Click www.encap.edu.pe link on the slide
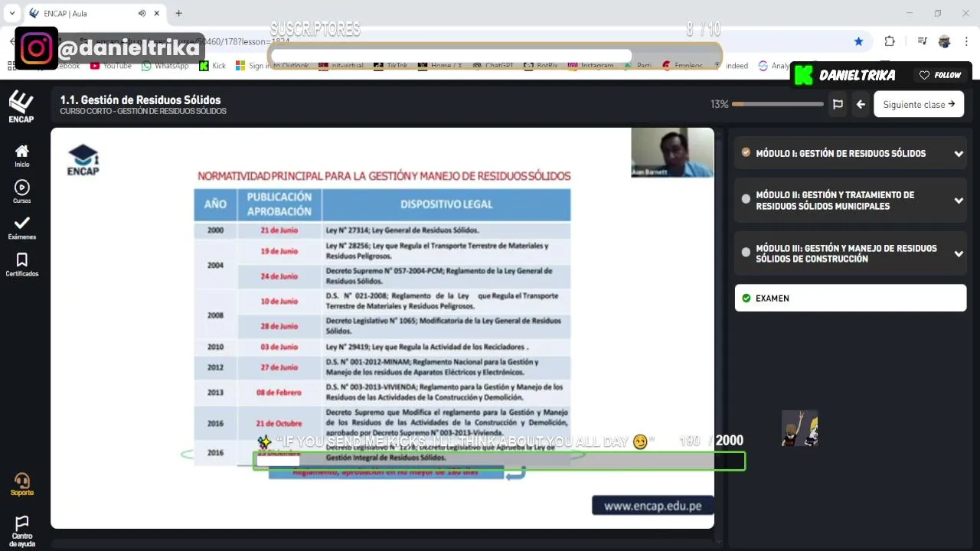Screen dimensions: 980x551 (652, 506)
